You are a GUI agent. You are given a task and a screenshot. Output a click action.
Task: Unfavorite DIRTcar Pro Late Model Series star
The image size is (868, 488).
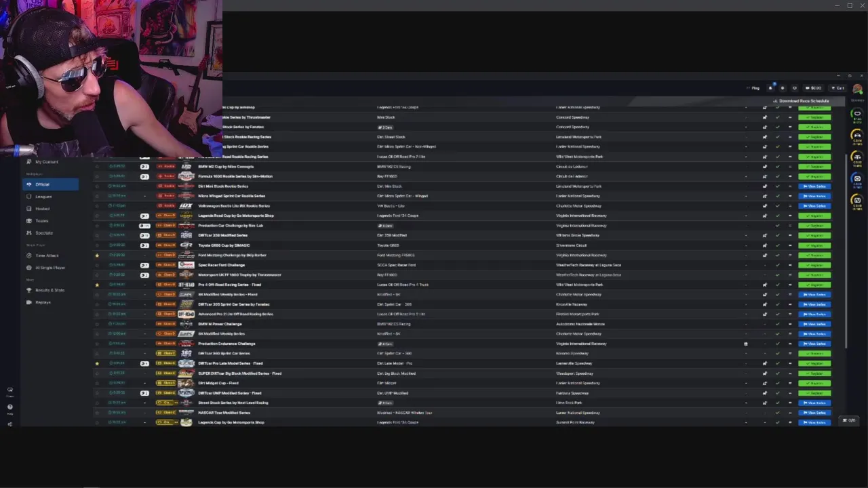pyautogui.click(x=97, y=363)
